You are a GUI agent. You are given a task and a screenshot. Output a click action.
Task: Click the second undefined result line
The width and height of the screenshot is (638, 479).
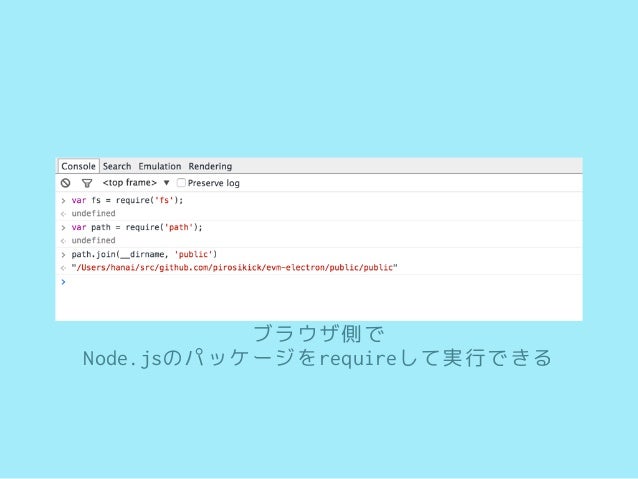(x=94, y=240)
